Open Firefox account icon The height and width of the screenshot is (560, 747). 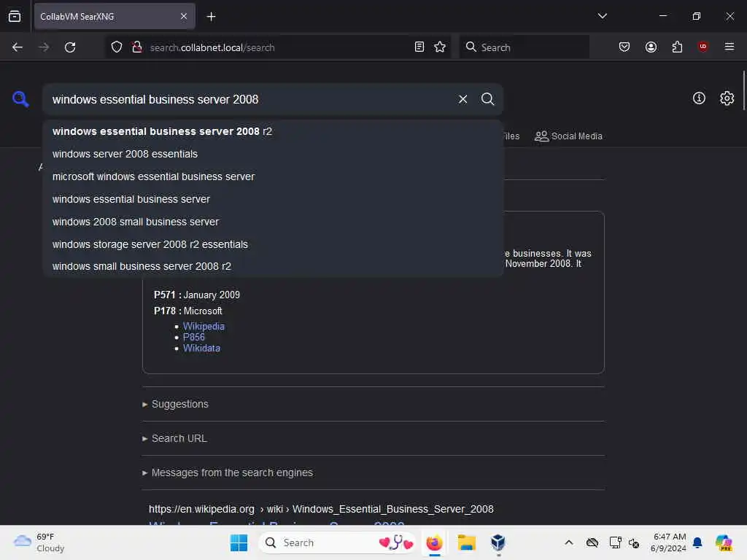[651, 47]
